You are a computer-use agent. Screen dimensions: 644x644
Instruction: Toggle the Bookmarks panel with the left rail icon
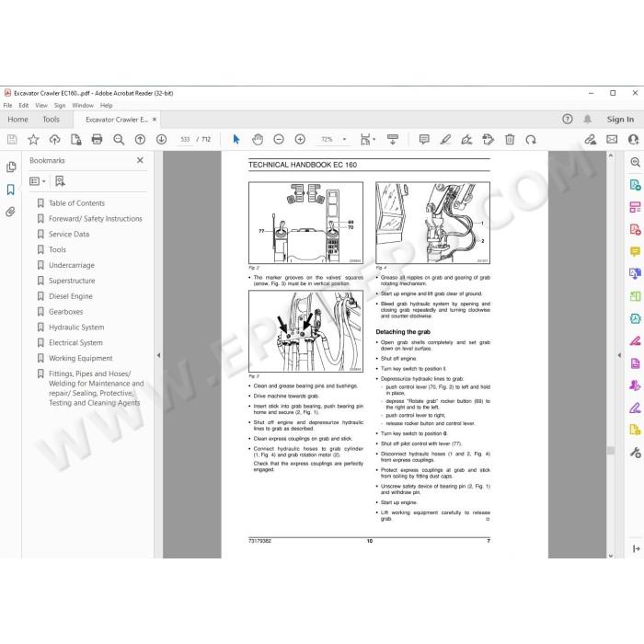click(x=11, y=190)
